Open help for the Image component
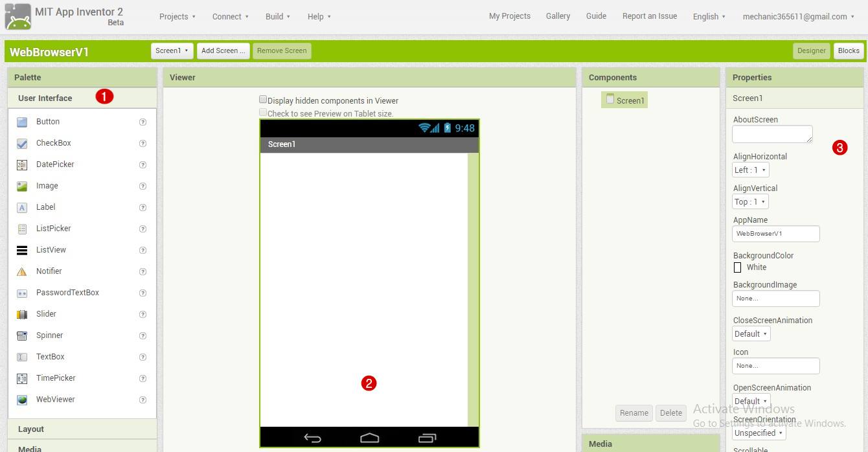The image size is (868, 452). click(143, 186)
